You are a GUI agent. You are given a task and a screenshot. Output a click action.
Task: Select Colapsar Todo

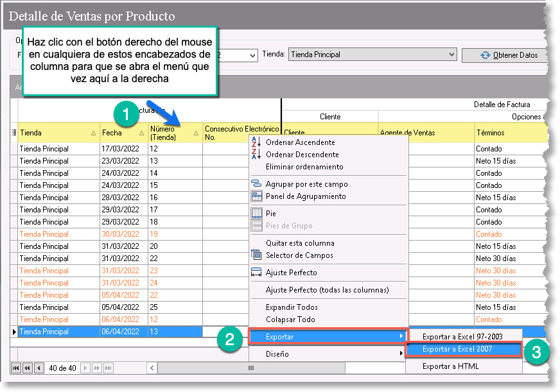point(329,320)
